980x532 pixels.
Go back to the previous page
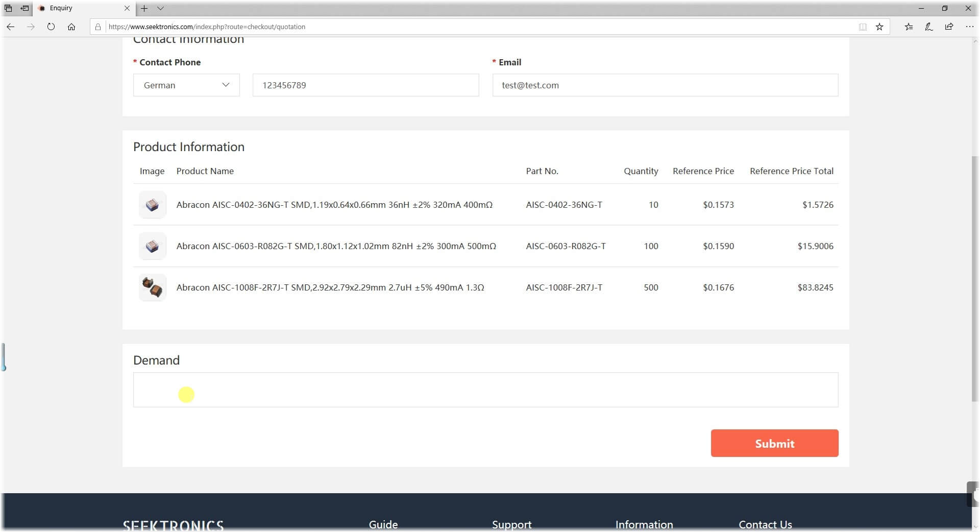11,27
